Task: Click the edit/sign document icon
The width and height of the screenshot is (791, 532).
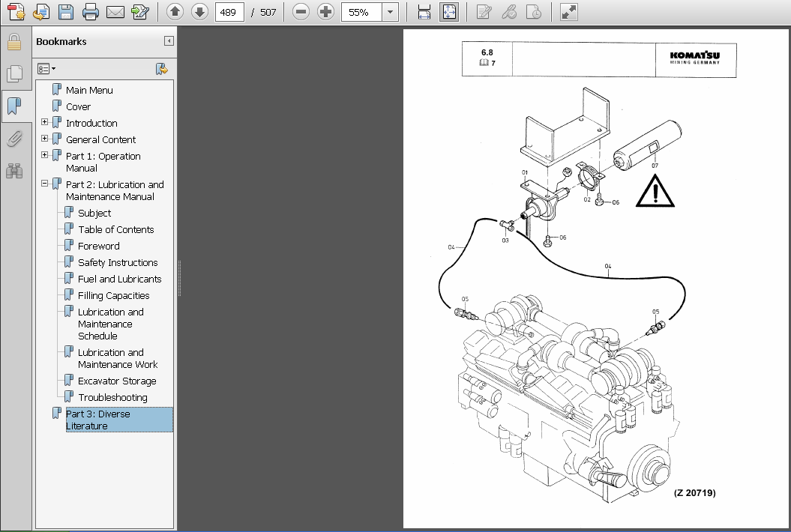Action: tap(139, 12)
